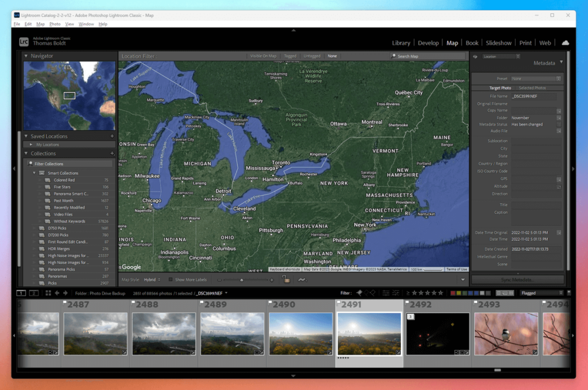Filter by flagged photos flag icon

point(359,293)
